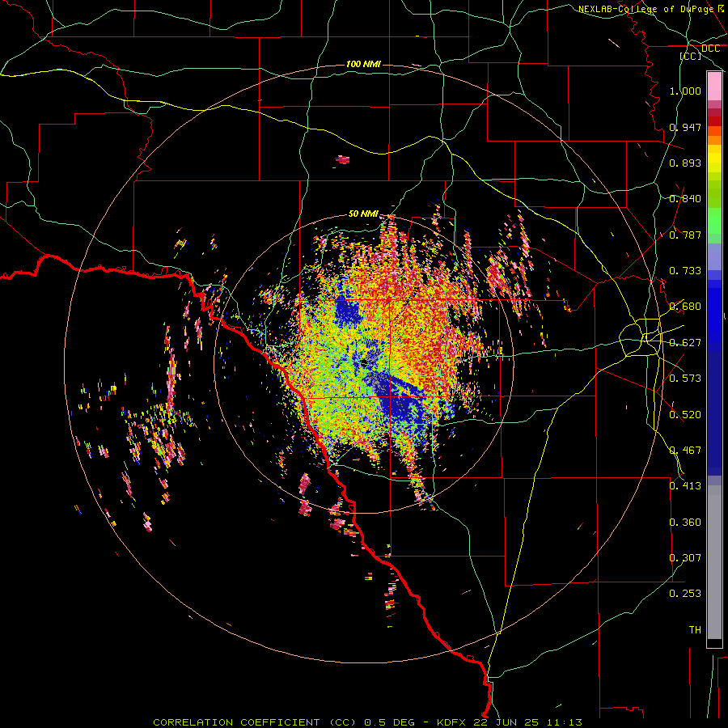Viewport: 728px width, 728px height.
Task: Click the [CC] unit label
Action: [x=691, y=56]
